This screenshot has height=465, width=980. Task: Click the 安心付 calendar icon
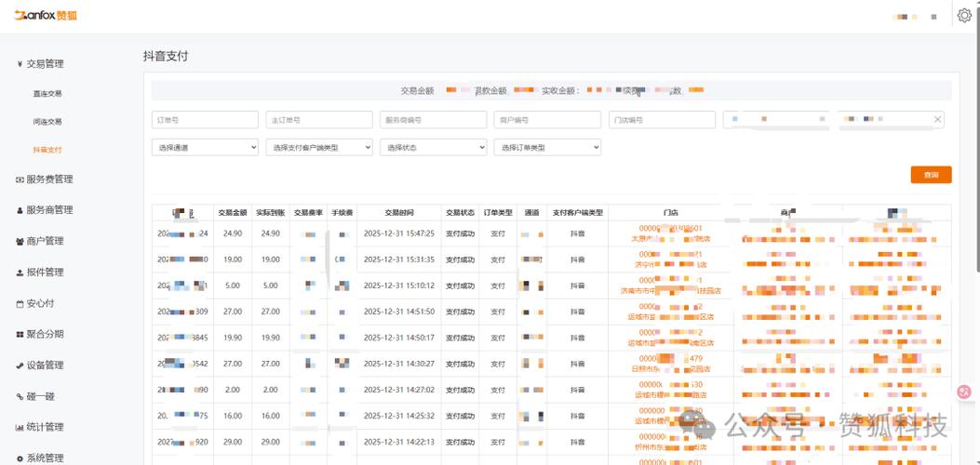pyautogui.click(x=20, y=303)
